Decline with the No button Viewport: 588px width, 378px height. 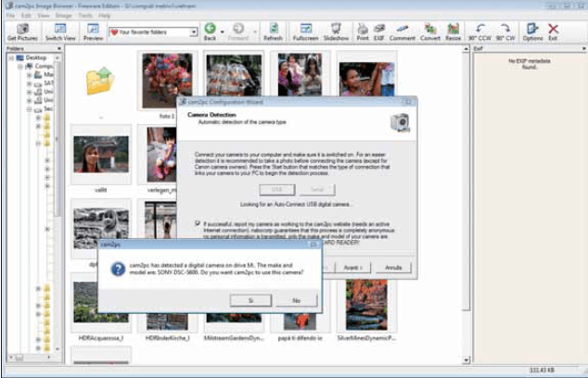tap(297, 300)
